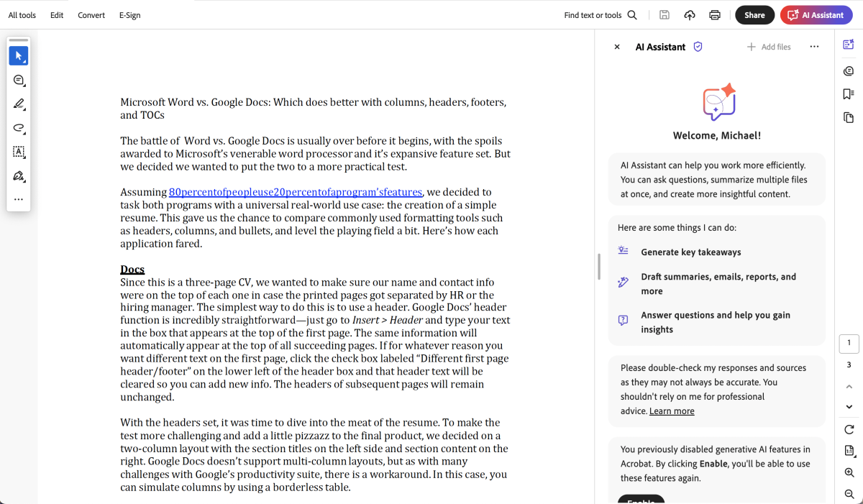Go to previous page chevron
Screen dimensions: 863x504
tap(849, 387)
